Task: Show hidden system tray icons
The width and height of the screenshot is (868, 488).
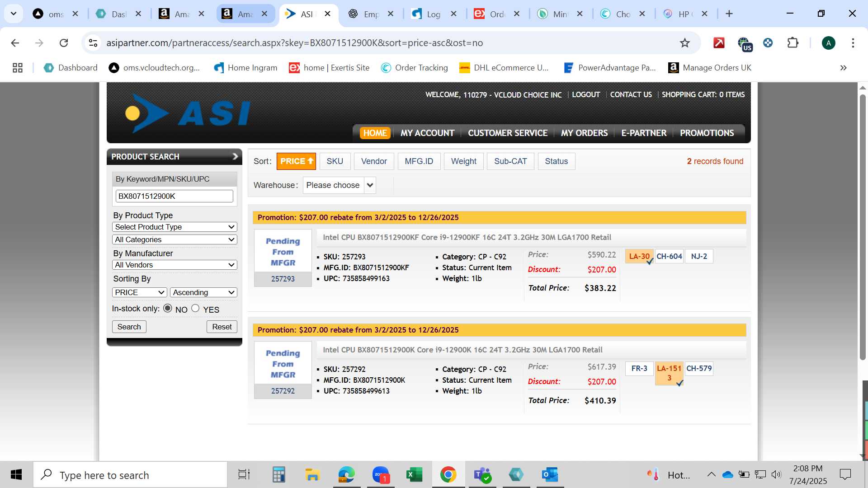Action: tap(711, 474)
